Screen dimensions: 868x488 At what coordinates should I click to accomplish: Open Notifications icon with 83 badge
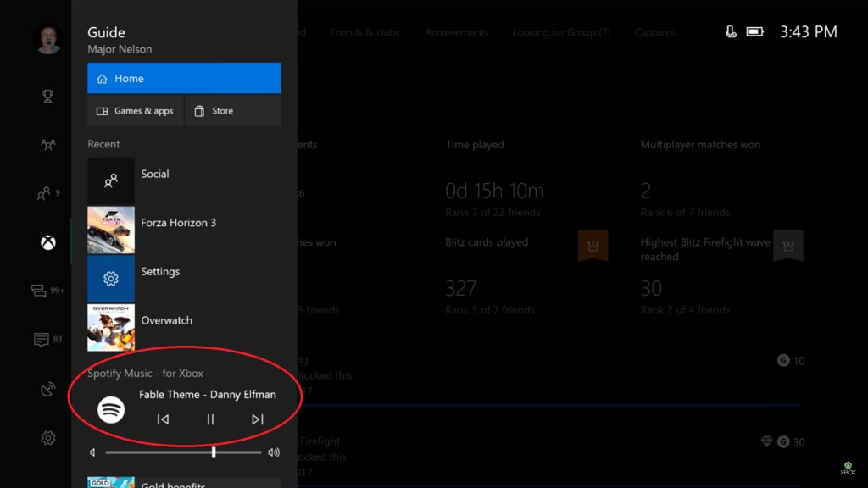pos(41,339)
